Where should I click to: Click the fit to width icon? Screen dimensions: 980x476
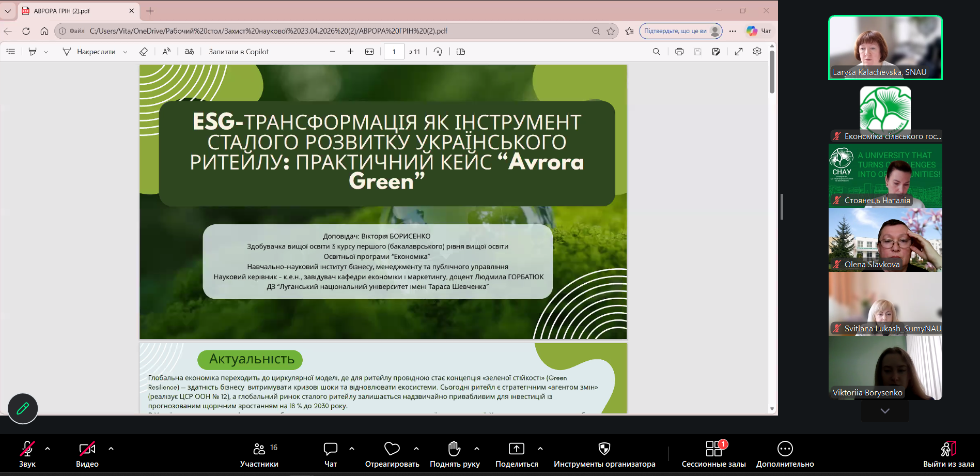tap(369, 52)
